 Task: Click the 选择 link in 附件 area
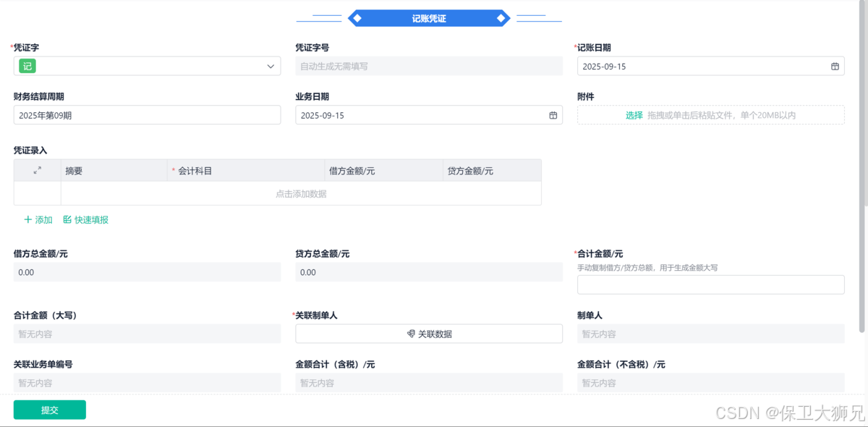point(634,115)
